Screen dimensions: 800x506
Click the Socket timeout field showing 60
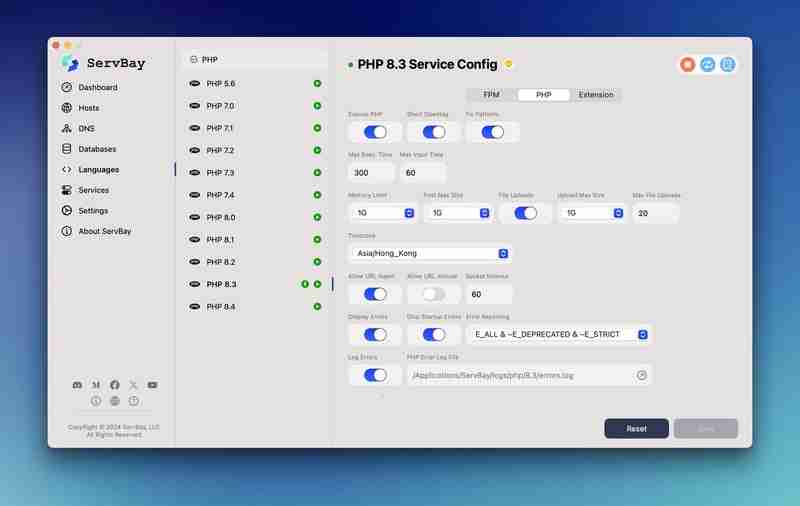(x=489, y=294)
